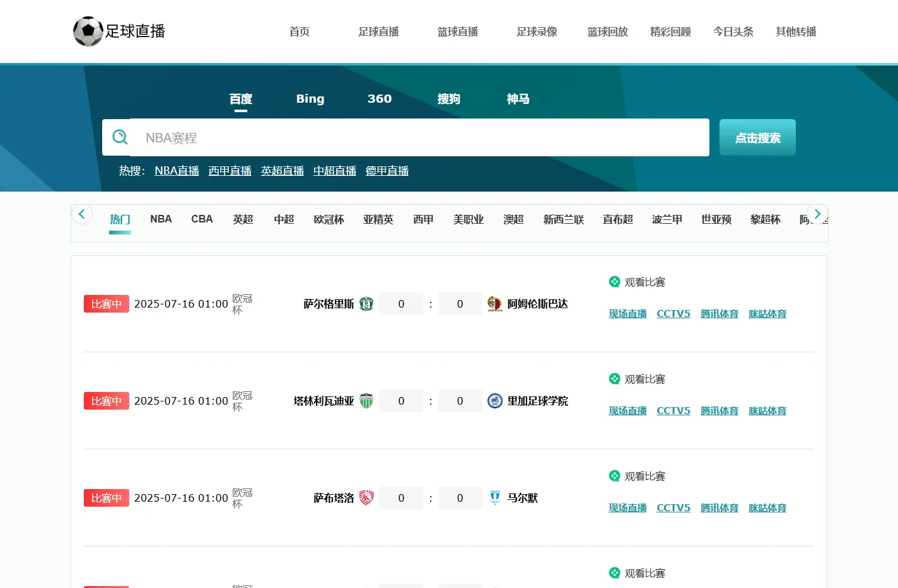
Task: Click green watch icon in 萨布塔洛 row
Action: pyautogui.click(x=614, y=476)
